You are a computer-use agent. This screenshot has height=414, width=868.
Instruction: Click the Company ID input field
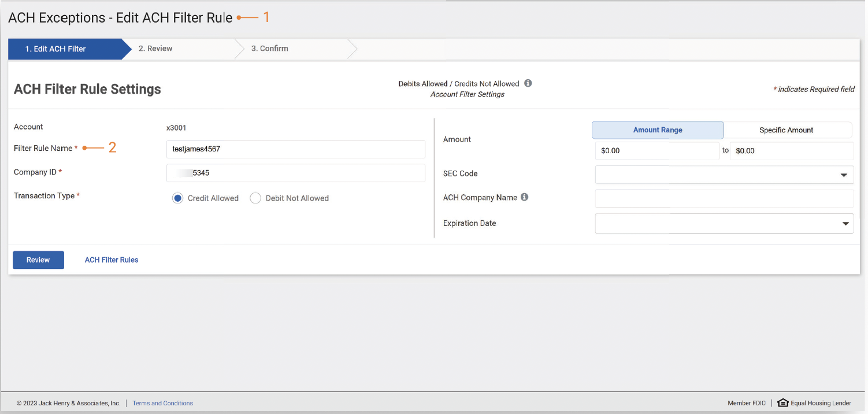[x=295, y=173]
